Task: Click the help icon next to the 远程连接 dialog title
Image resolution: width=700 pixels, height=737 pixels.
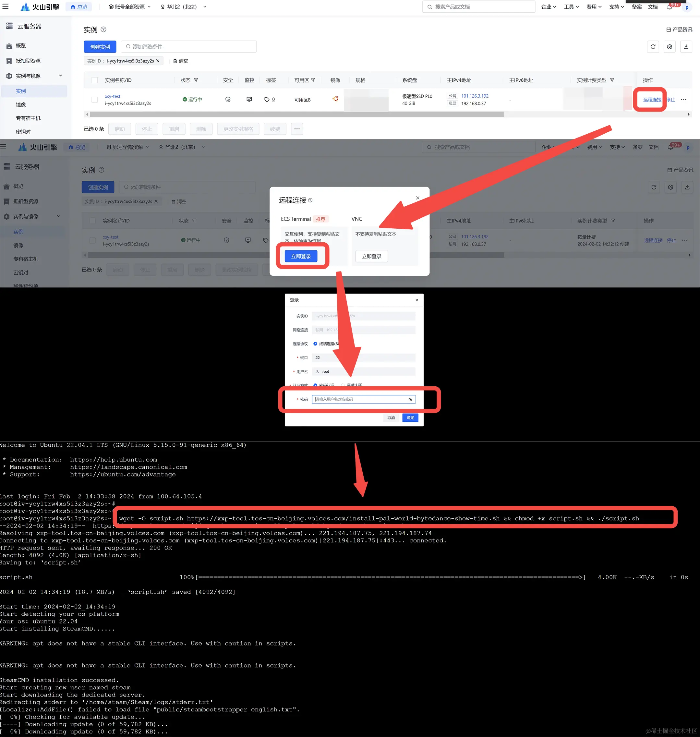Action: click(x=310, y=200)
